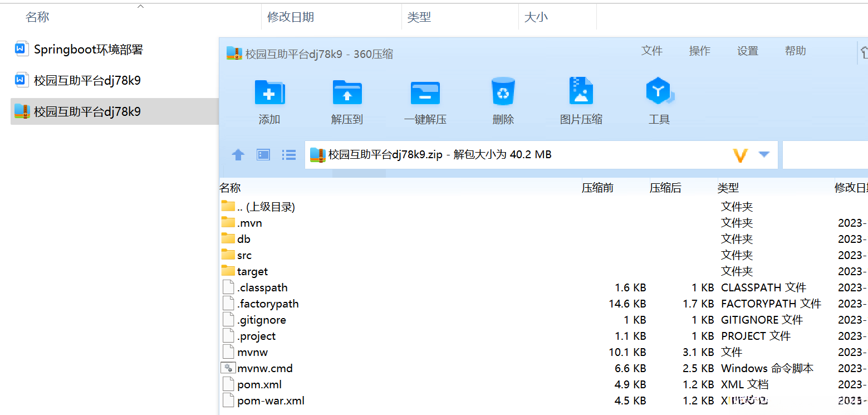Click the 删除 (Delete) trash icon
Screen dimensions: 868x415
coord(503,91)
